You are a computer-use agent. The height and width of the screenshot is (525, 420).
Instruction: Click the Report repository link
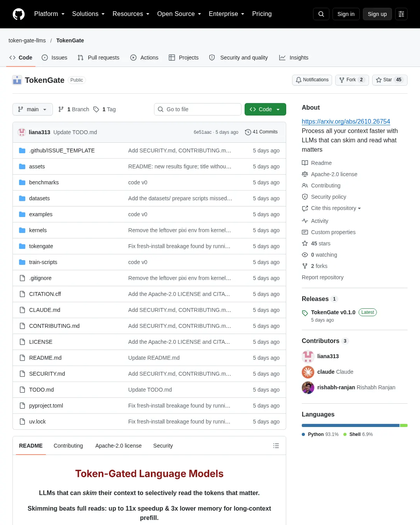322,277
